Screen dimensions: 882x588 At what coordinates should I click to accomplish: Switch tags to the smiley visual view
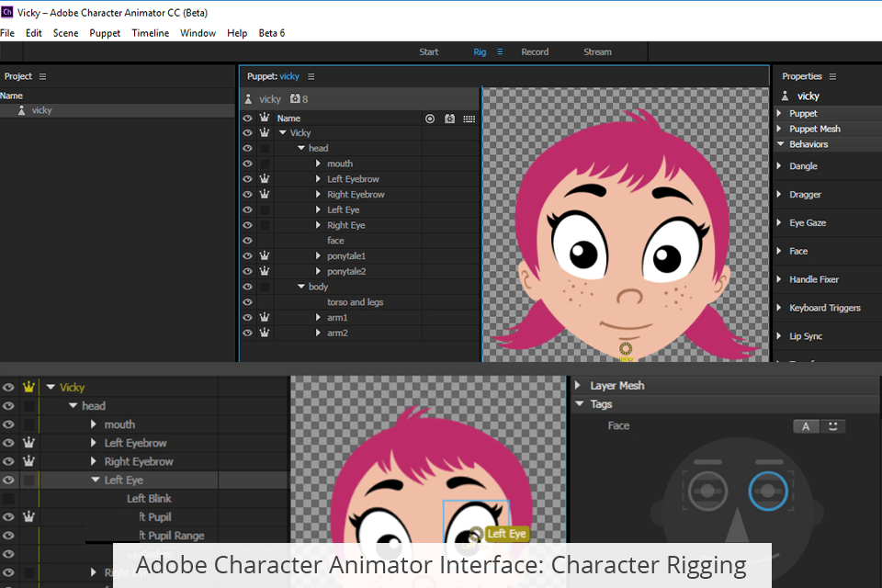pos(833,426)
